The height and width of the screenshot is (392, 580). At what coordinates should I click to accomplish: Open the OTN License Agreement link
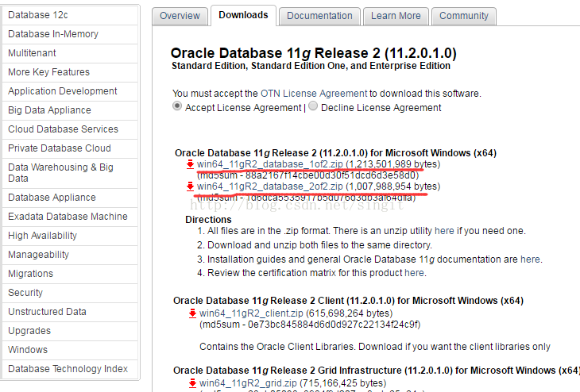coord(314,94)
